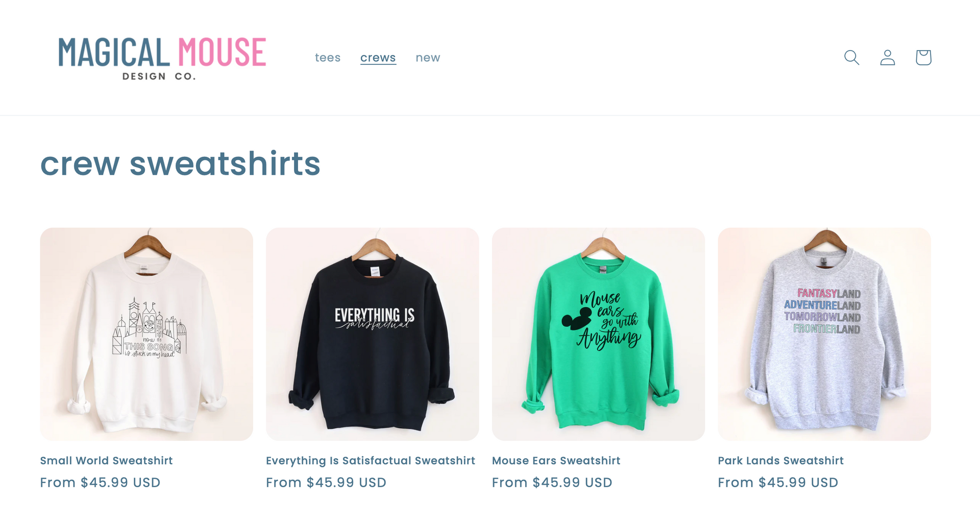Screen dimensions: 980x521
Task: Click the green Mouse Ears sweatshirt image
Action: (x=598, y=334)
